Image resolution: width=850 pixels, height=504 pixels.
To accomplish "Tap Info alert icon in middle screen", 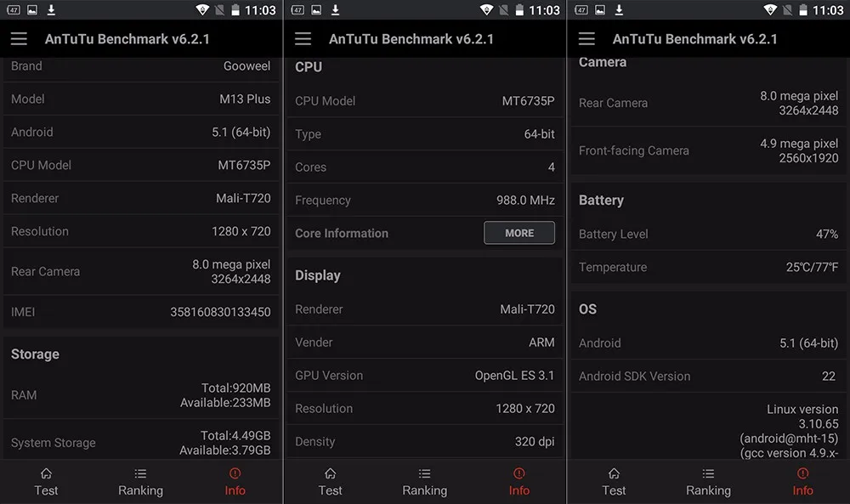I will 518,473.
